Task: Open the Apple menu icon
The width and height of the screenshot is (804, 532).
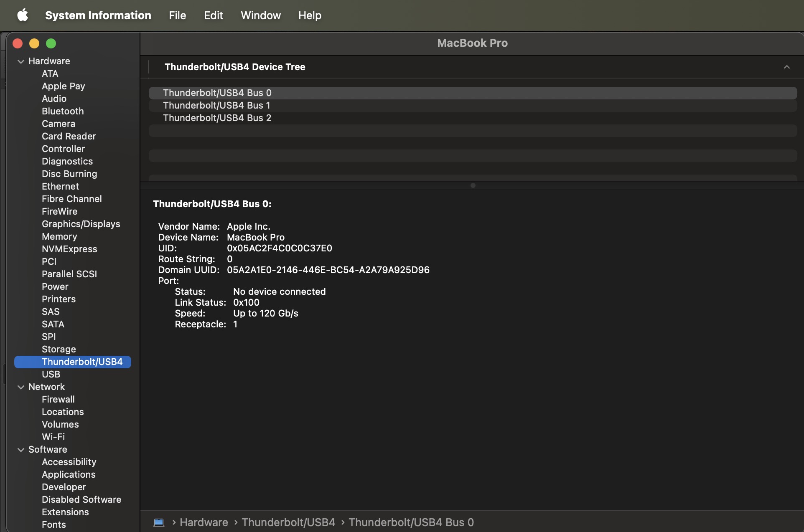Action: [23, 15]
